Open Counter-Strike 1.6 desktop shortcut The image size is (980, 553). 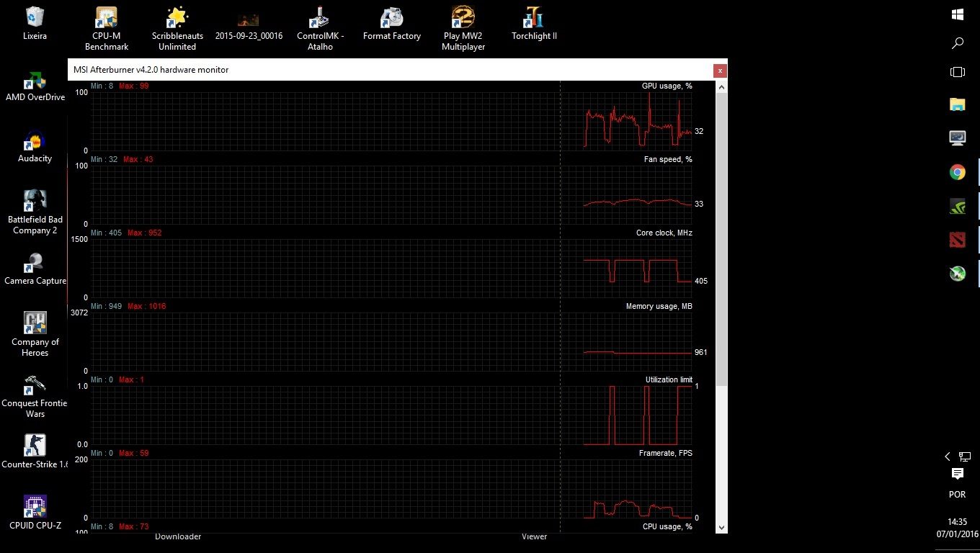[35, 453]
